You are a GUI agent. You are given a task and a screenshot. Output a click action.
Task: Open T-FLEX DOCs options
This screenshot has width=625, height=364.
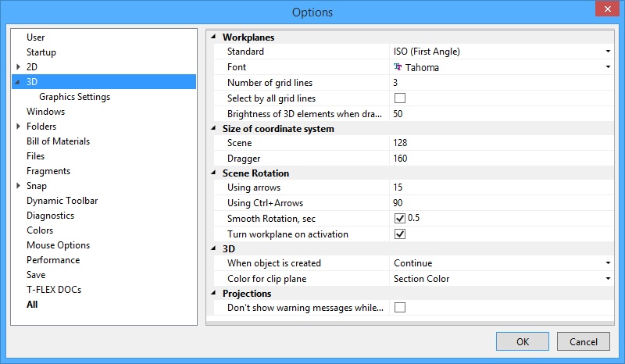[x=54, y=290]
